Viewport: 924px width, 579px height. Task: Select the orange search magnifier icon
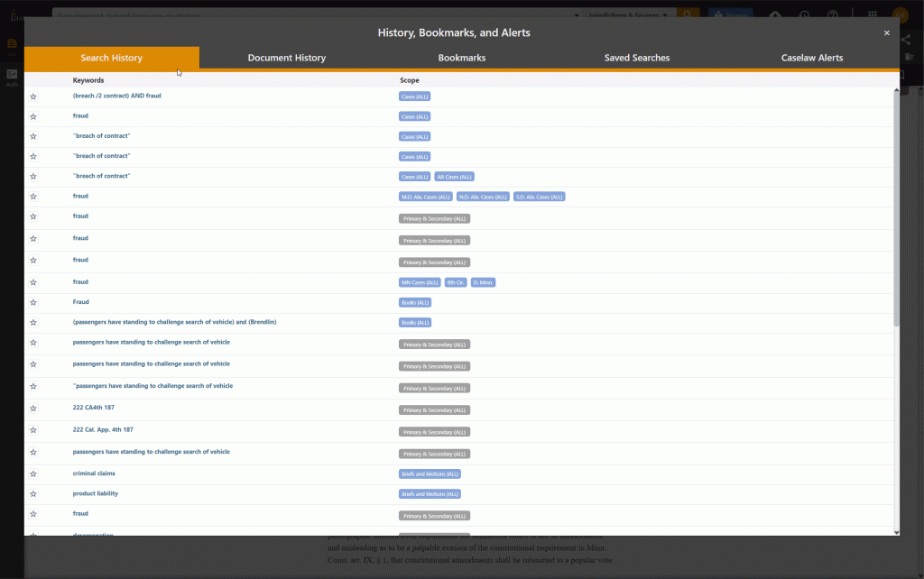(x=688, y=15)
